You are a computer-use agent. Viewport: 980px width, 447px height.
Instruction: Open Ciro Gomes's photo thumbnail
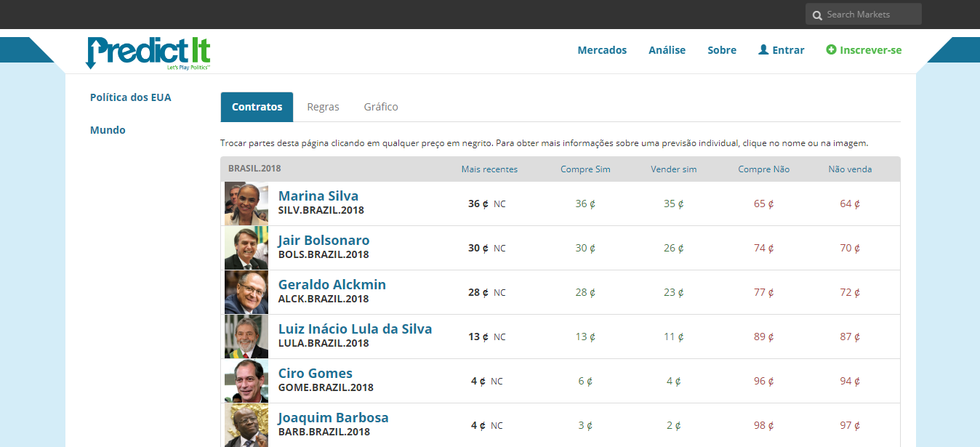(x=246, y=381)
